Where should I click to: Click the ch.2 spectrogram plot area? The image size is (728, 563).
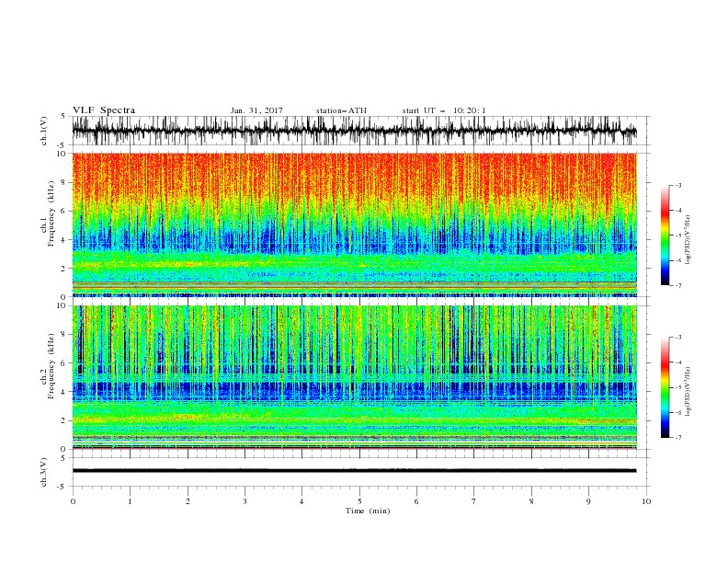(354, 377)
